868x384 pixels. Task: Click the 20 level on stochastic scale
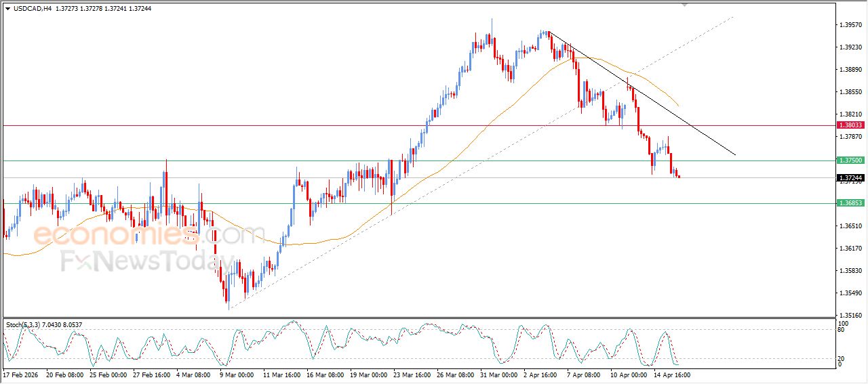point(842,358)
